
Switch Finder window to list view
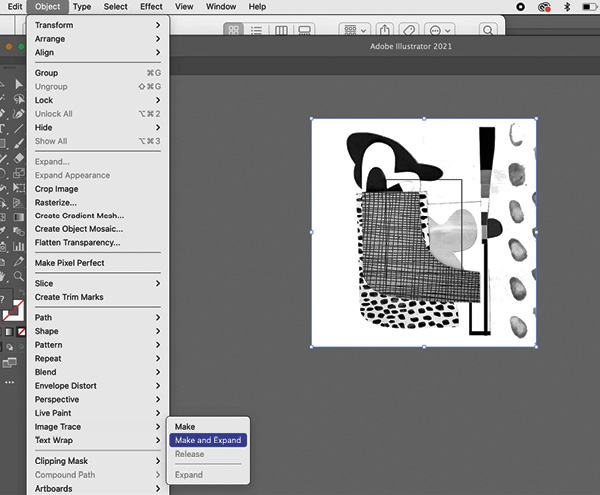[x=256, y=30]
